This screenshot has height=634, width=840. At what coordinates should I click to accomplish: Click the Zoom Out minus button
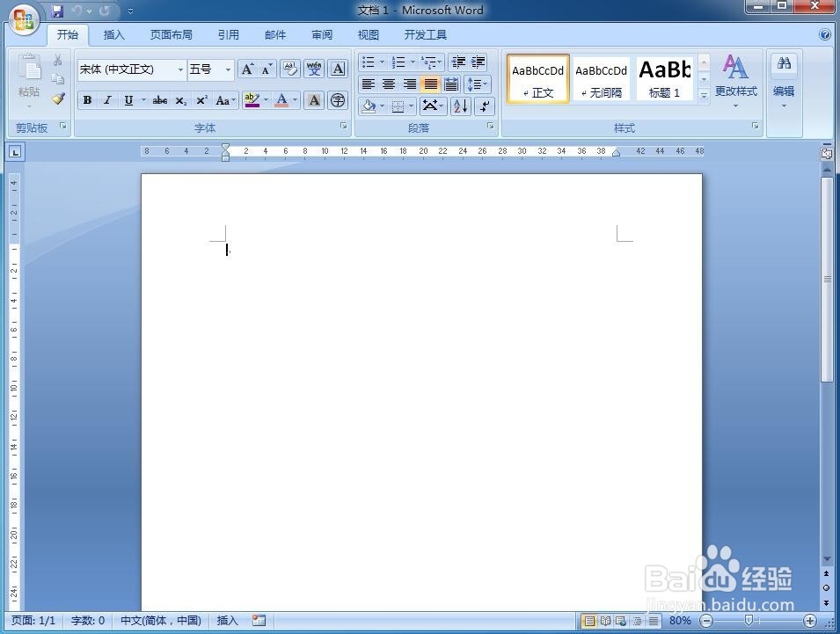pos(706,621)
